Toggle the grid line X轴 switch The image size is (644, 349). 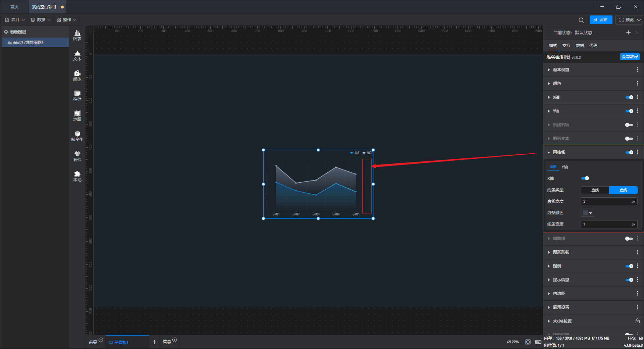pos(585,178)
